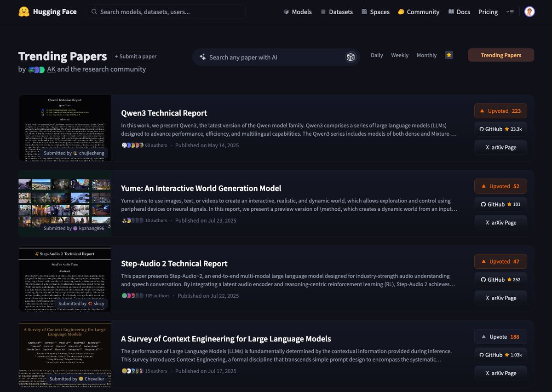Remove upvote from Qwen3 Technical Report
552x392 pixels.
[x=500, y=111]
